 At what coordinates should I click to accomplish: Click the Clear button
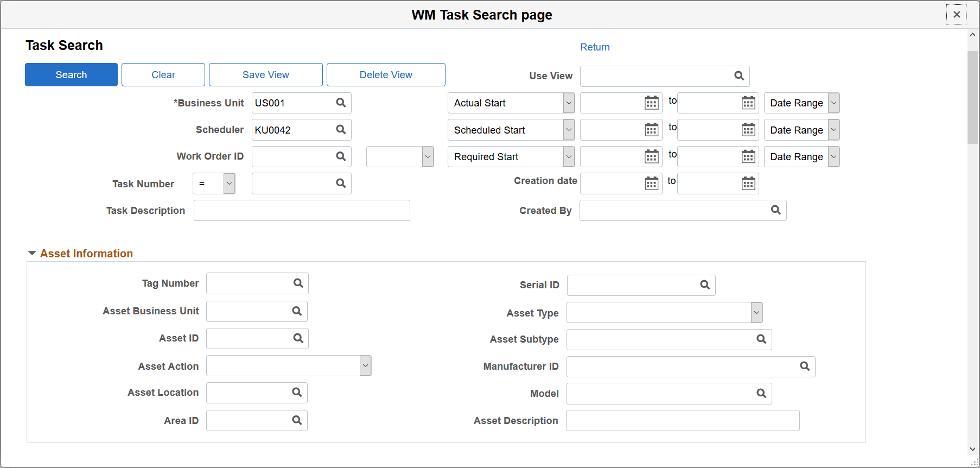163,74
